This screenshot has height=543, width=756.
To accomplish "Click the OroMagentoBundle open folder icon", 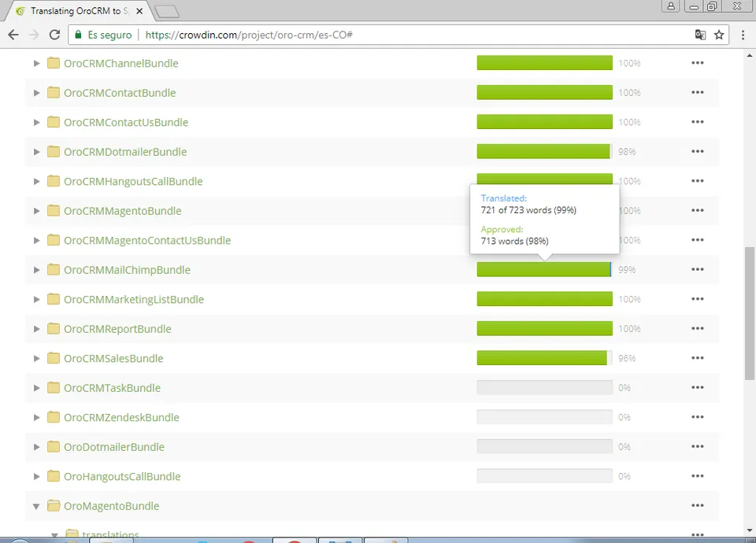I will 53,506.
